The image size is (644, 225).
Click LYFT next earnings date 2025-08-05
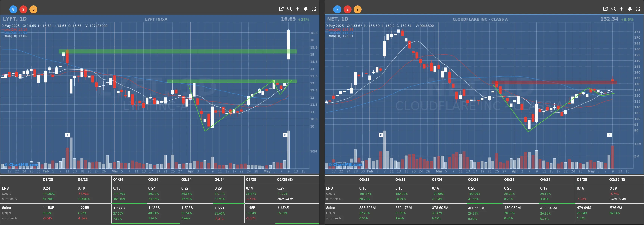pyautogui.click(x=285, y=199)
